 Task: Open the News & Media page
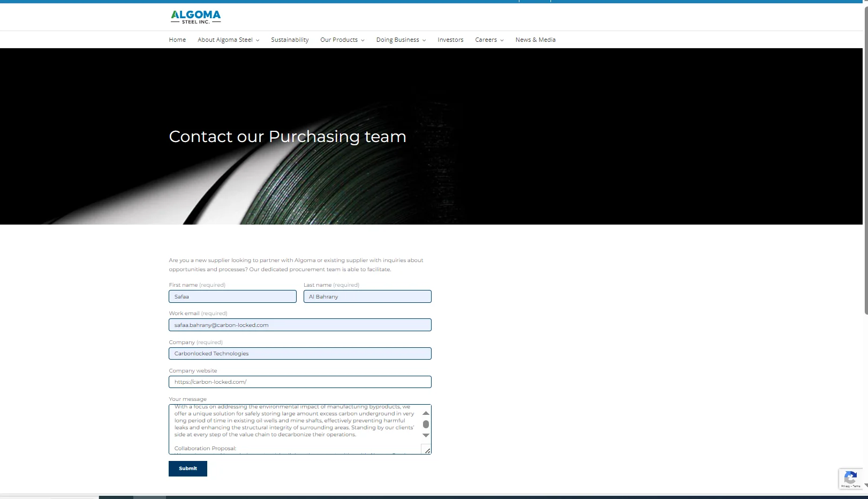(535, 40)
